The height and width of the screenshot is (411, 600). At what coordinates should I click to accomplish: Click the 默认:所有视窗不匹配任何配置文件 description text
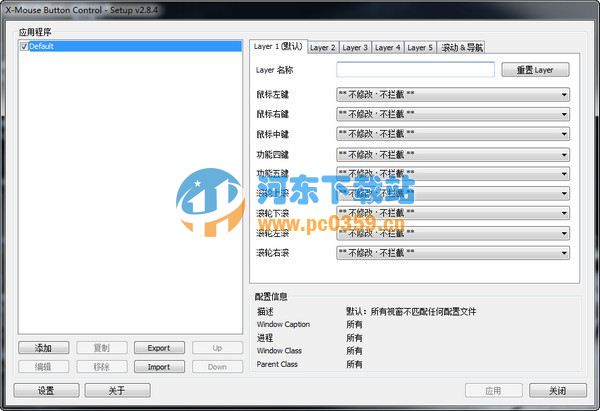pos(411,312)
